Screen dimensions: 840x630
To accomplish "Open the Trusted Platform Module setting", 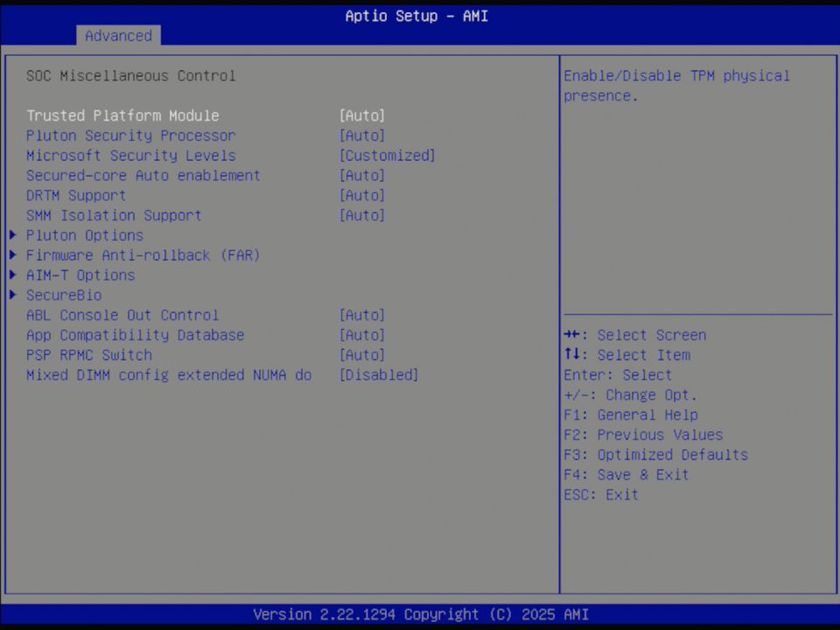I will (122, 115).
